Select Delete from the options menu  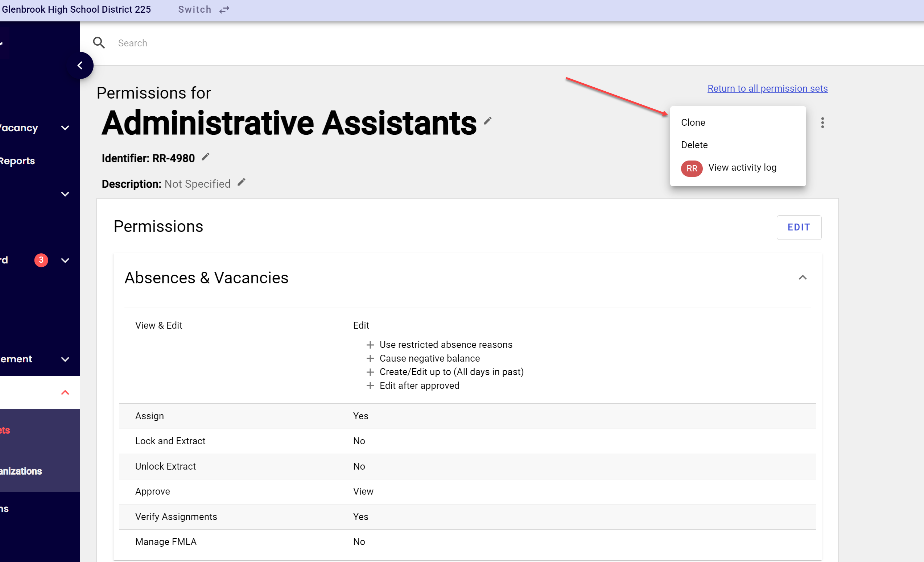[x=738, y=145]
